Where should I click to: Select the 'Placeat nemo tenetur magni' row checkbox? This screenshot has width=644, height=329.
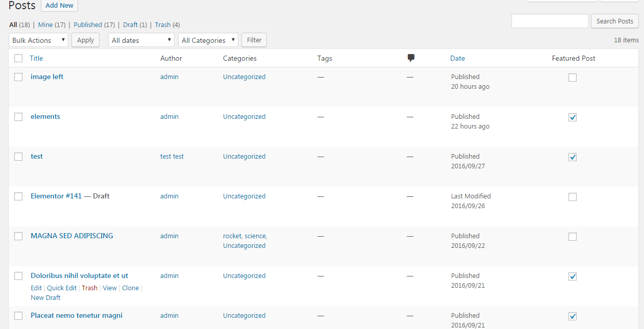tap(18, 316)
